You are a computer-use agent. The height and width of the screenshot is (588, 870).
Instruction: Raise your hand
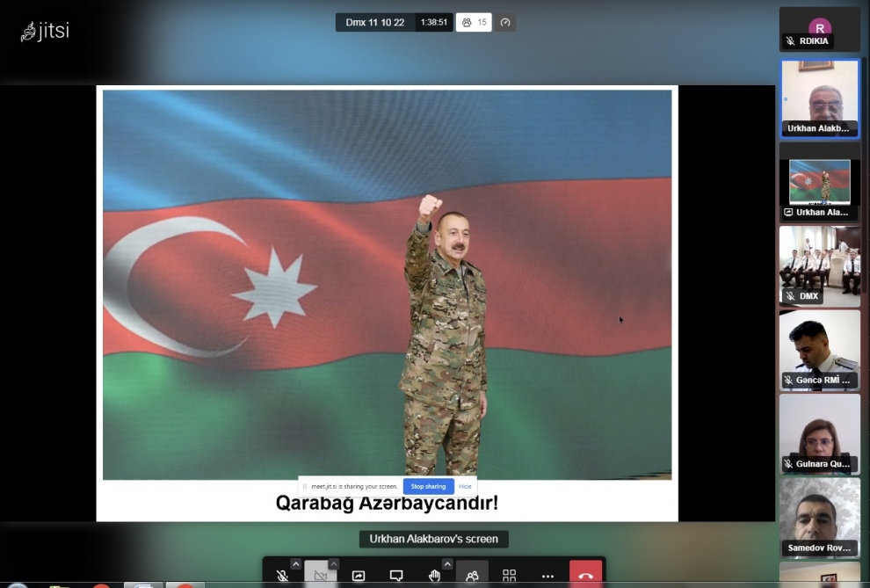[x=434, y=575]
